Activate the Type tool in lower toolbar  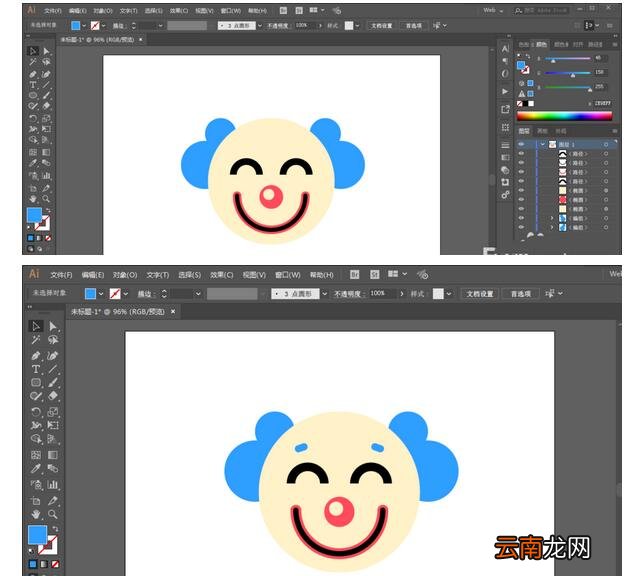36,369
